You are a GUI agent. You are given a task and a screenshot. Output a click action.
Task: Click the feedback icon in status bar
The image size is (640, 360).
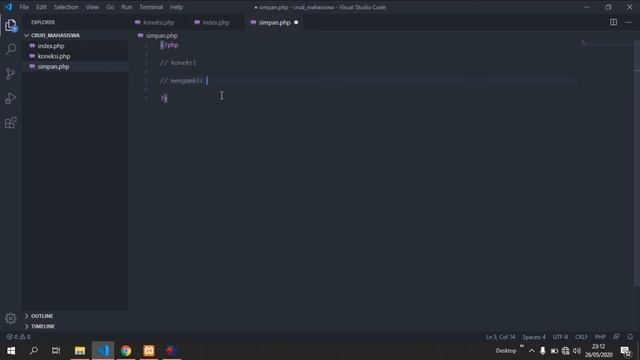616,337
